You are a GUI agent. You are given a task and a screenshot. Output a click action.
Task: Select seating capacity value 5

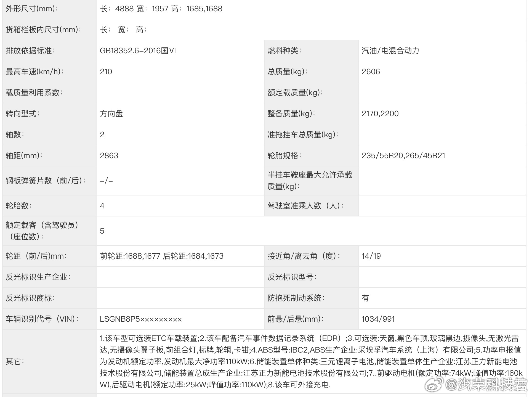[x=102, y=231]
